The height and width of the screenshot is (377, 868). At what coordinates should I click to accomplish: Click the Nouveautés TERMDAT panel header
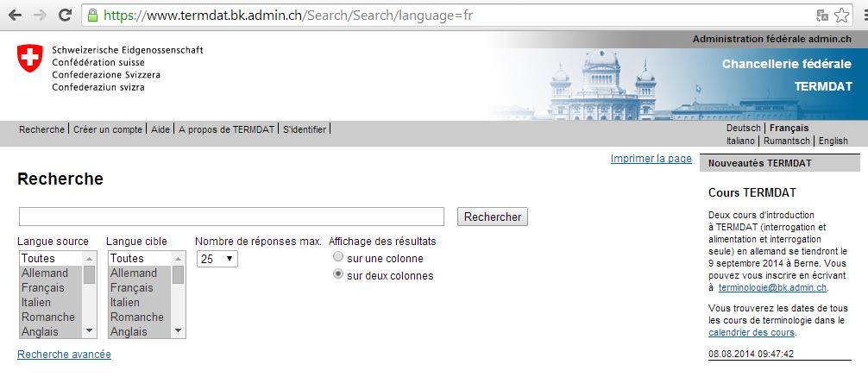780,163
